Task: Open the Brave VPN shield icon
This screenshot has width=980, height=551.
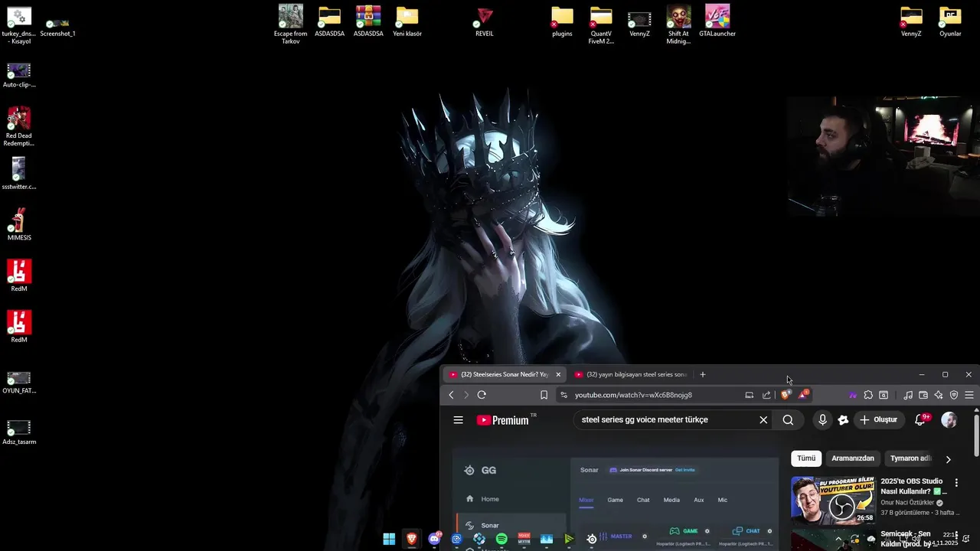Action: [954, 395]
